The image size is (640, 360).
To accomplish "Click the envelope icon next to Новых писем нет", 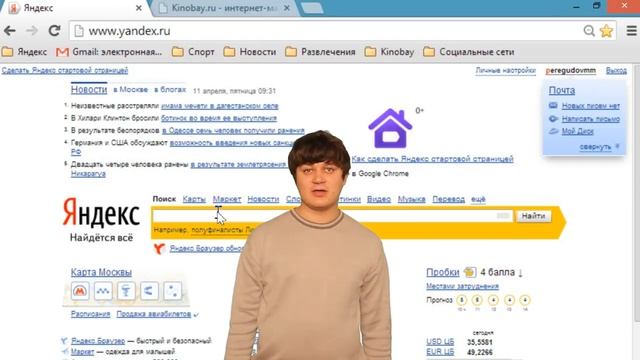I will point(553,106).
